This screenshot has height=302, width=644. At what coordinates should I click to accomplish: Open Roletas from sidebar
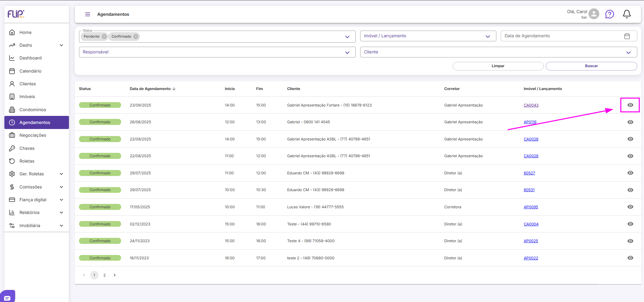(36, 161)
